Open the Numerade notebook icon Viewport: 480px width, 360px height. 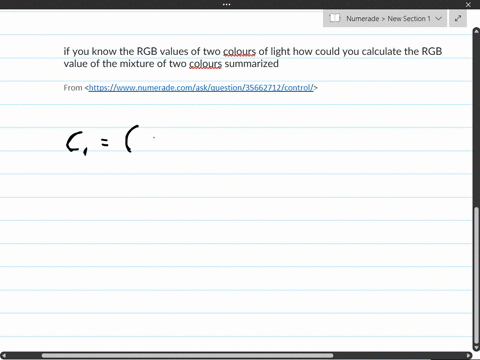(x=334, y=18)
